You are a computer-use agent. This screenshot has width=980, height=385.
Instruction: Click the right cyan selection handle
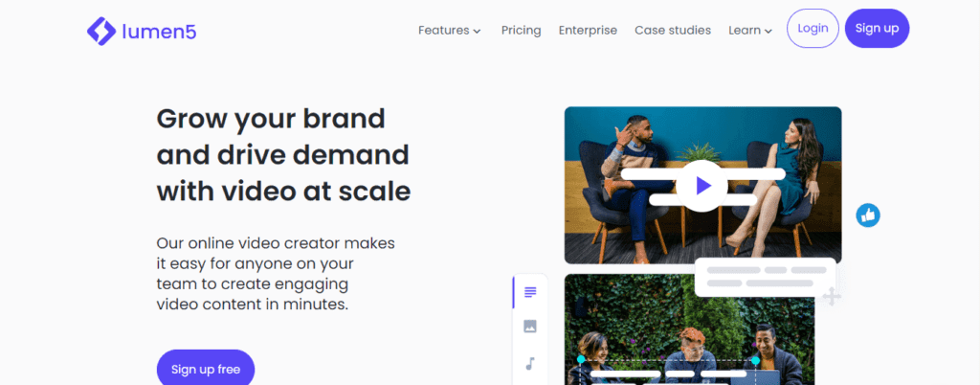(x=755, y=360)
